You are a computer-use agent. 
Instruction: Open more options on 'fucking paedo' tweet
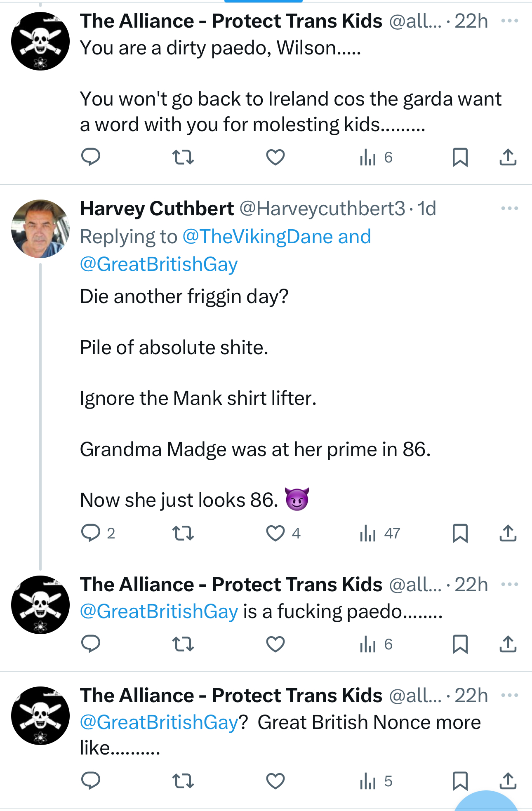[x=509, y=584]
